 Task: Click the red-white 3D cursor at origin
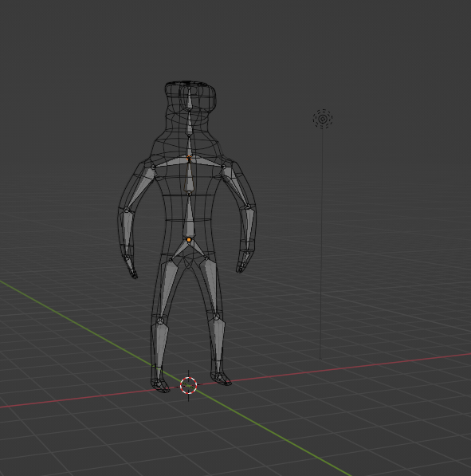[x=188, y=386]
